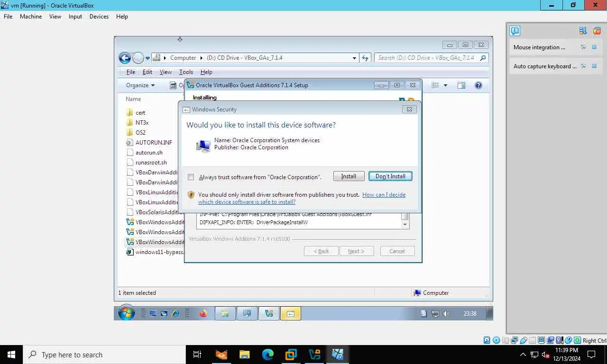
Task: Open Explorer help question mark icon
Action: coord(478,85)
